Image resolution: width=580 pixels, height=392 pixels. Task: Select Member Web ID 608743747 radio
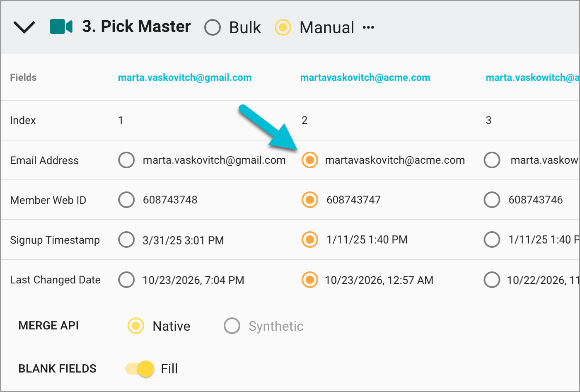(309, 200)
